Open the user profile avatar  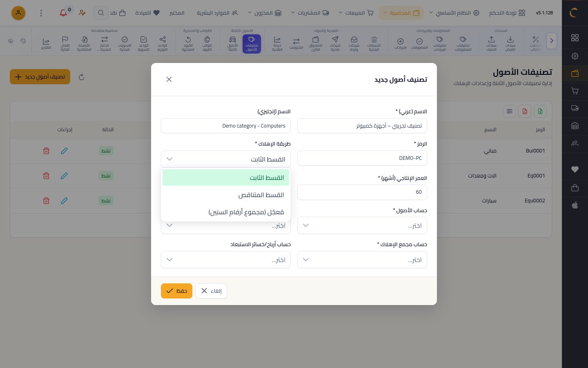[x=18, y=13]
